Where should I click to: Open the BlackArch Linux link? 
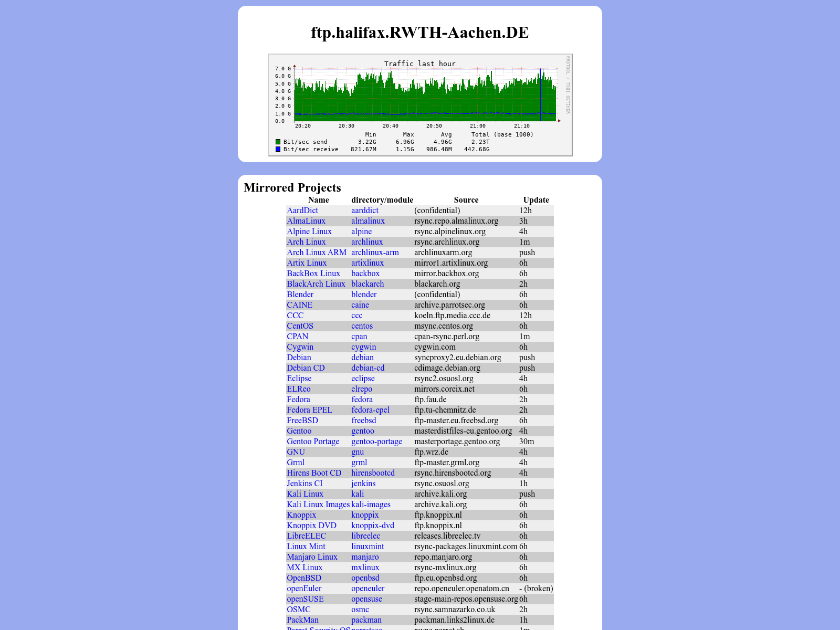coord(316,284)
